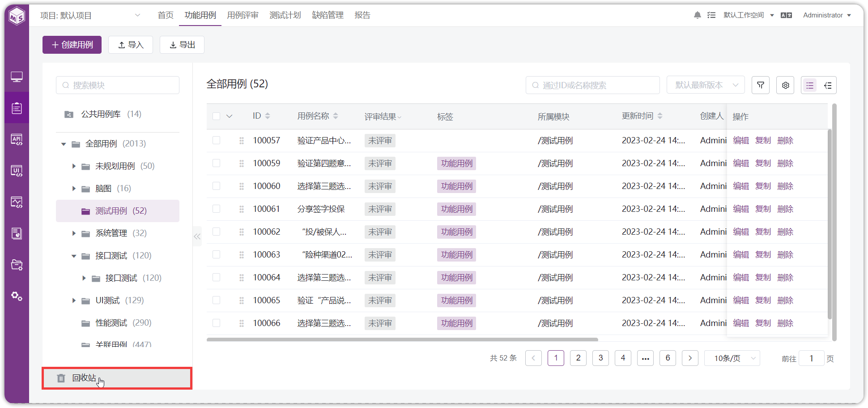Open the notification bell icon
The height and width of the screenshot is (408, 868).
coord(697,15)
